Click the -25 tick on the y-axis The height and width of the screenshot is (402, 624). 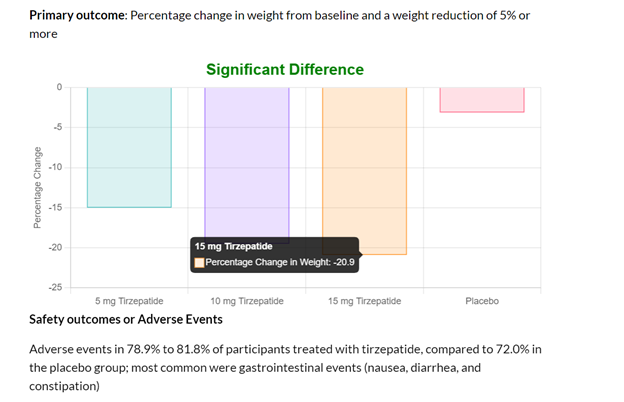[x=56, y=287]
